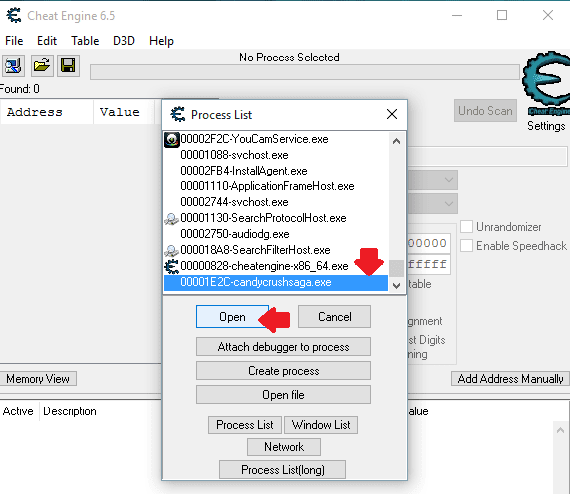The width and height of the screenshot is (570, 494).
Task: Click the Cheat Engine gear logo
Action: coord(546,83)
